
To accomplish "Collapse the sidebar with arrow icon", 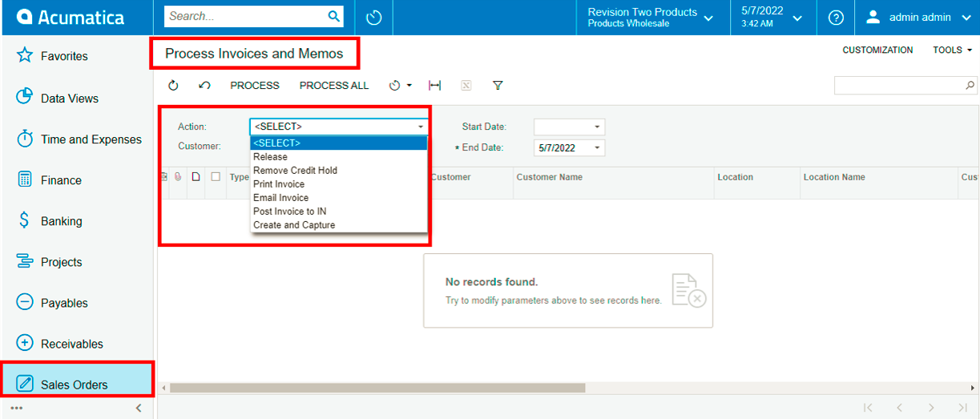I will 139,408.
